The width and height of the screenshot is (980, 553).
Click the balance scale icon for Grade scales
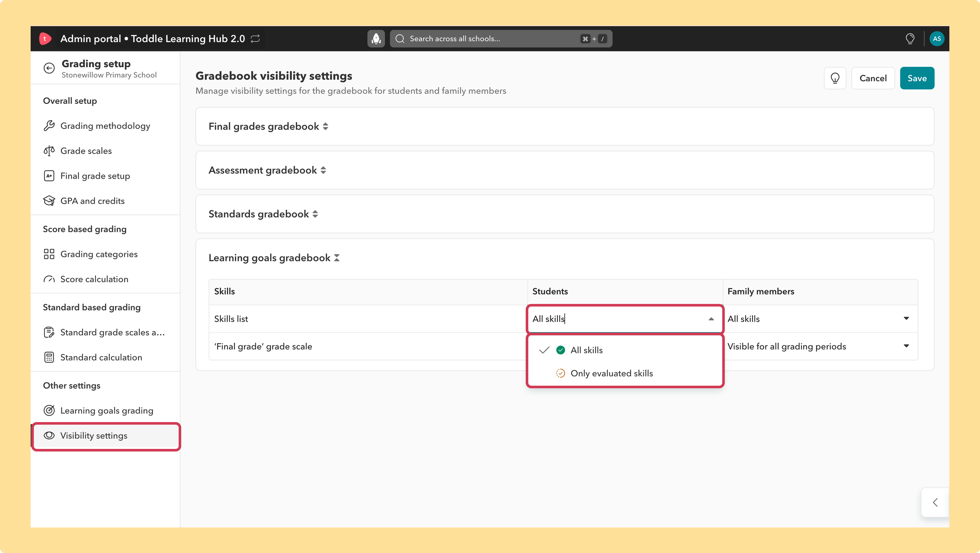pos(49,151)
